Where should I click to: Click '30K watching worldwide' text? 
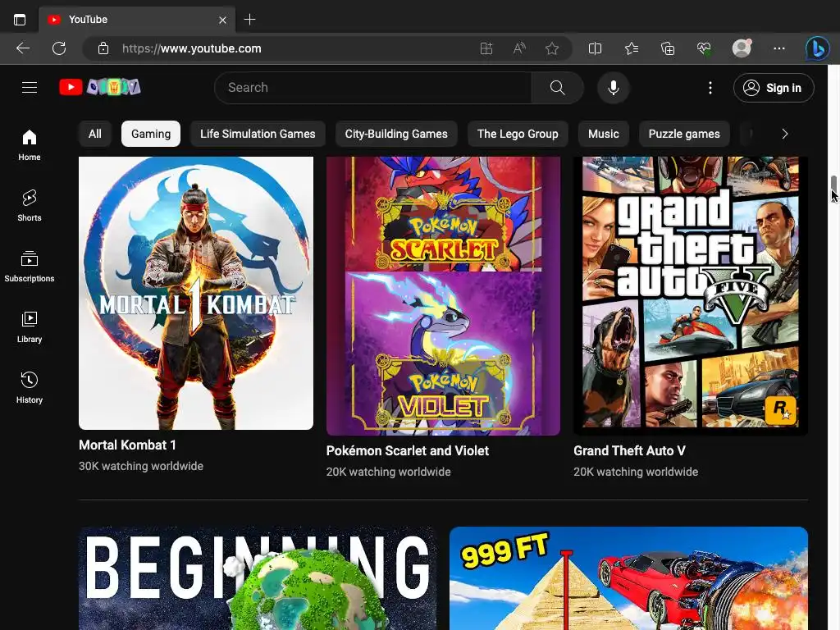coord(141,466)
